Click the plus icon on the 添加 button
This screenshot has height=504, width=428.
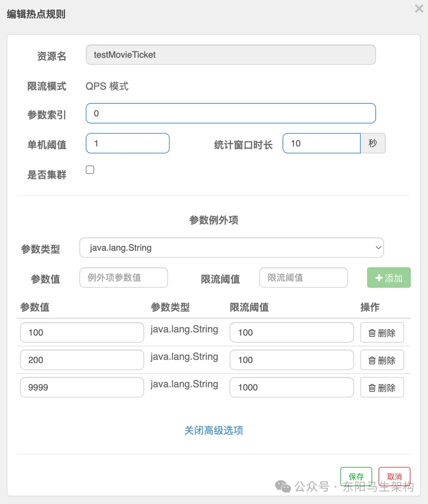point(379,278)
